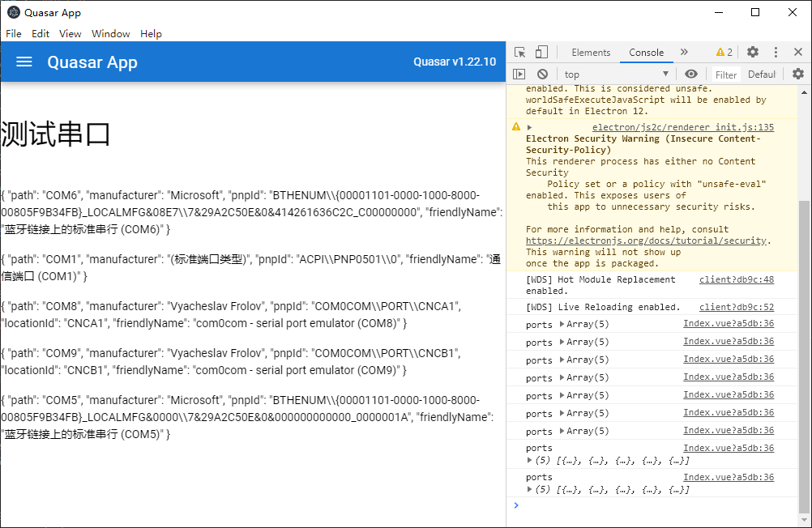
Task: Select the Console tab
Action: (x=646, y=53)
